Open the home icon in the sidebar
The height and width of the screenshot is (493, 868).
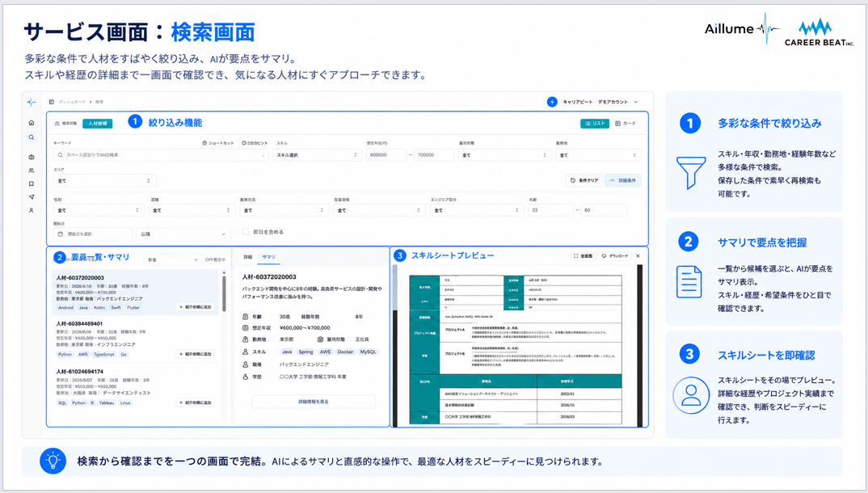[32, 123]
